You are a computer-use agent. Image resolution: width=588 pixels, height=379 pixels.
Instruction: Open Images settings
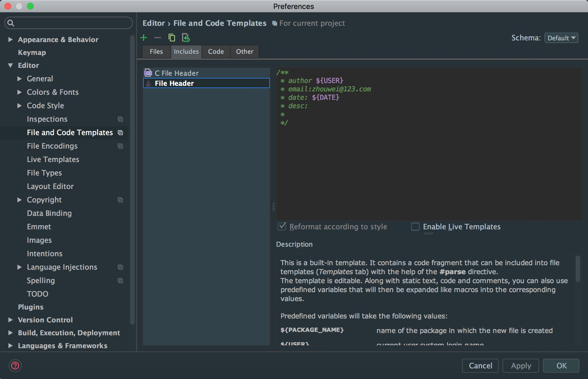coord(39,240)
